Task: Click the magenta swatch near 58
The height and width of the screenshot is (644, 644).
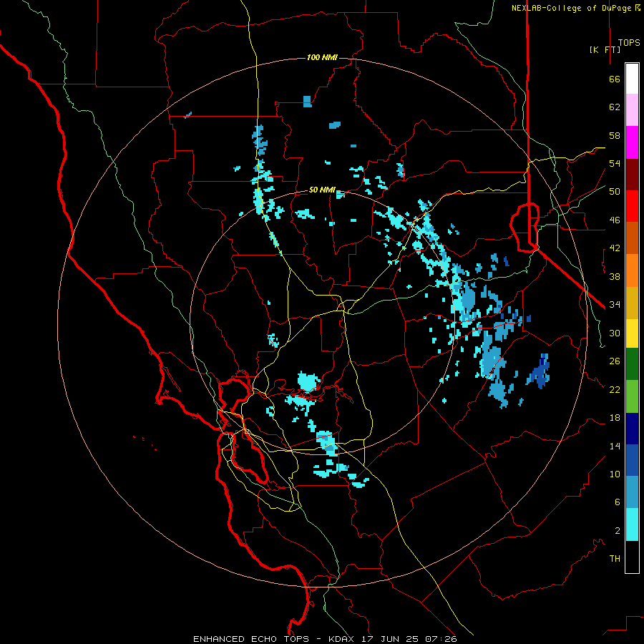Action: pos(632,142)
